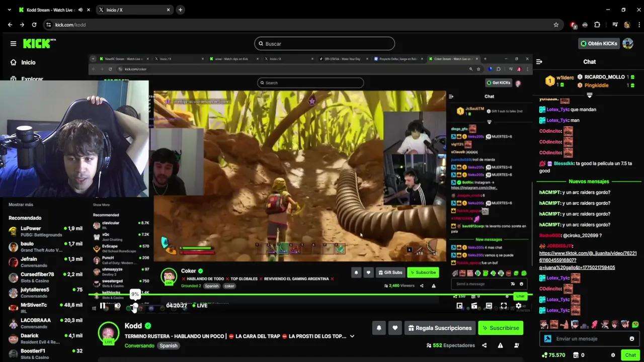Open the stream player settings gear
This screenshot has width=644, height=362.
coord(518,305)
